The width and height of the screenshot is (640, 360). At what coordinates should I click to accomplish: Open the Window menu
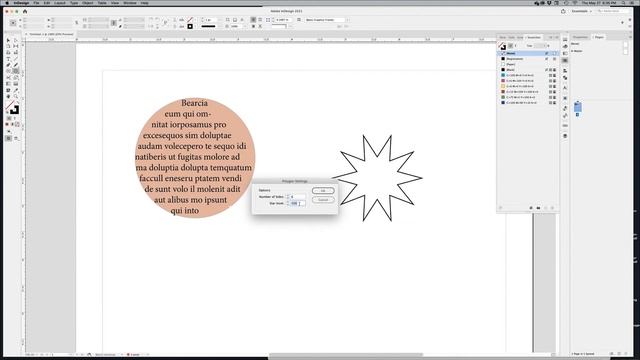pyautogui.click(x=130, y=3)
